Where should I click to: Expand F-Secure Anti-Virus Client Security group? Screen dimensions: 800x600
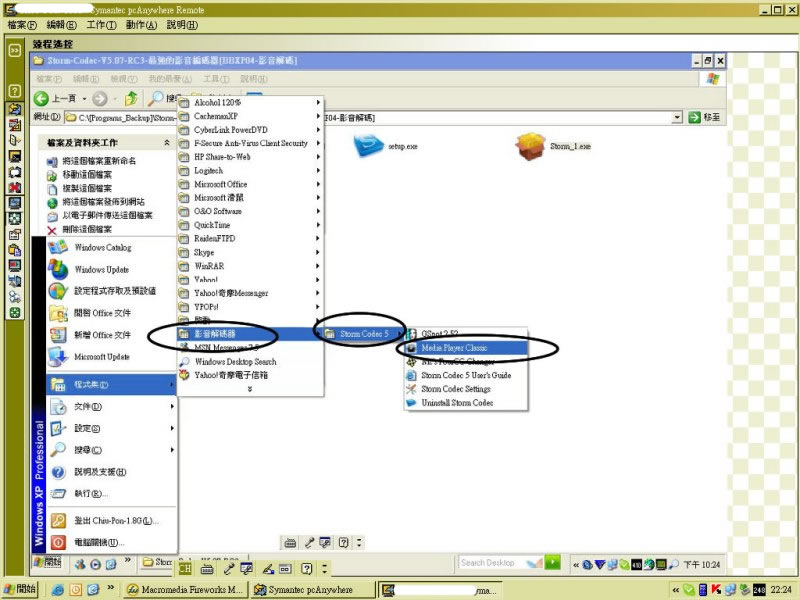[251, 143]
